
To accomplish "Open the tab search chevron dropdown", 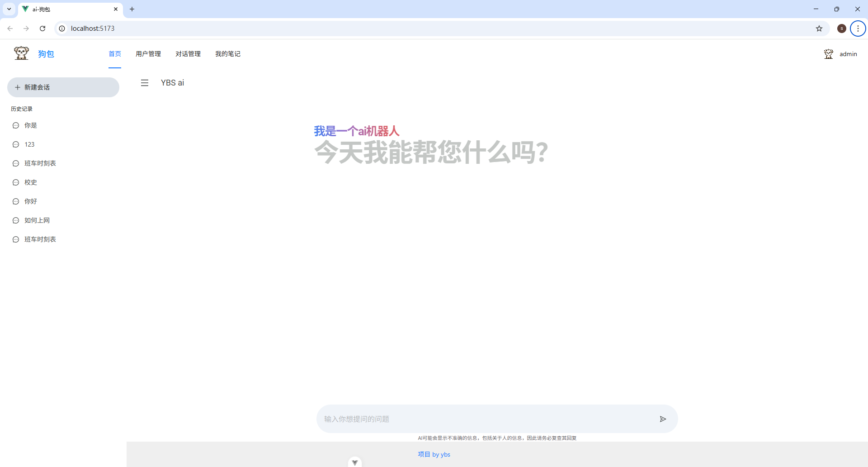I will pyautogui.click(x=9, y=9).
